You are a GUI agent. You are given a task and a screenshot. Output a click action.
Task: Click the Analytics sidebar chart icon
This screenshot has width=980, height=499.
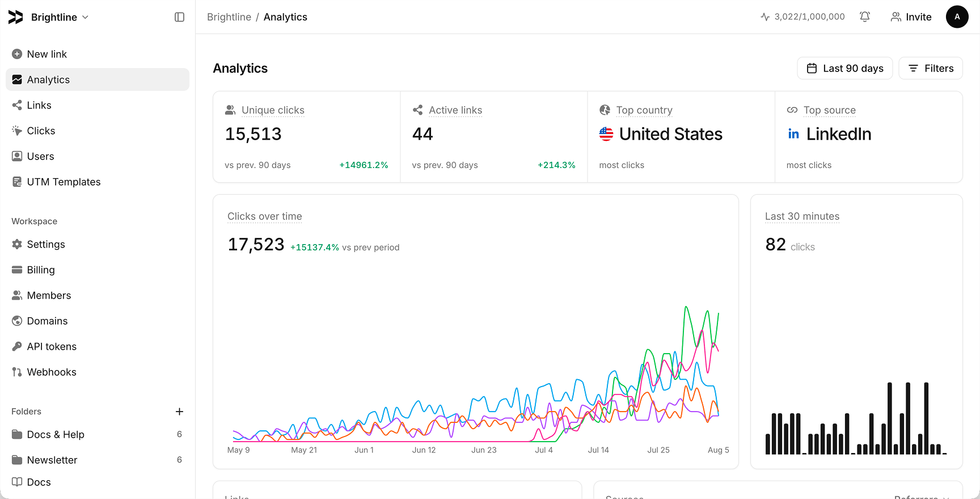(x=17, y=79)
